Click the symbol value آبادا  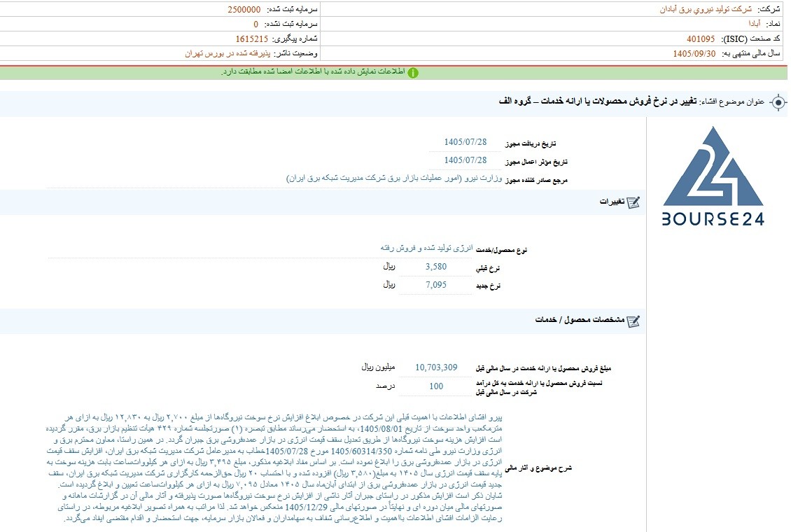click(754, 24)
